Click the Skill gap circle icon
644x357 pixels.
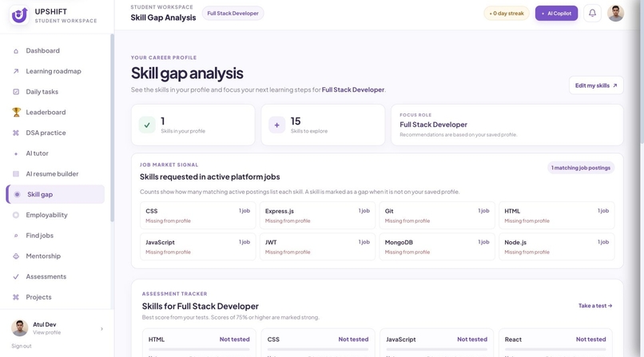18,195
